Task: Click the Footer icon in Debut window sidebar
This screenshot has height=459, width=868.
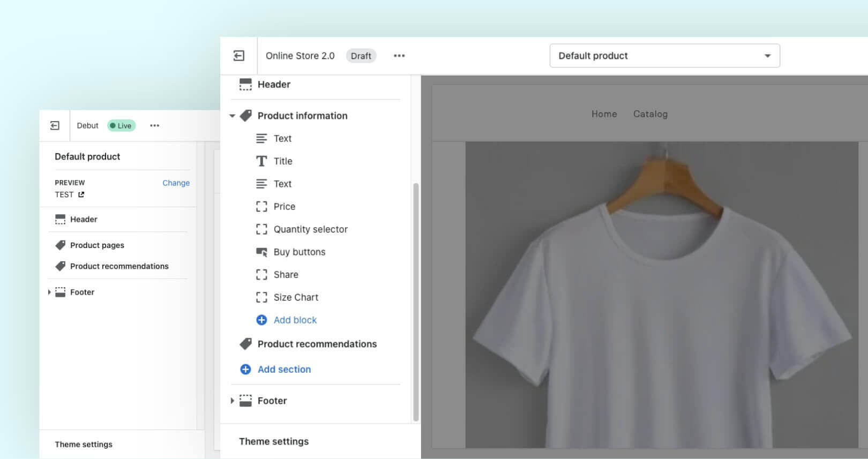Action: 61,292
